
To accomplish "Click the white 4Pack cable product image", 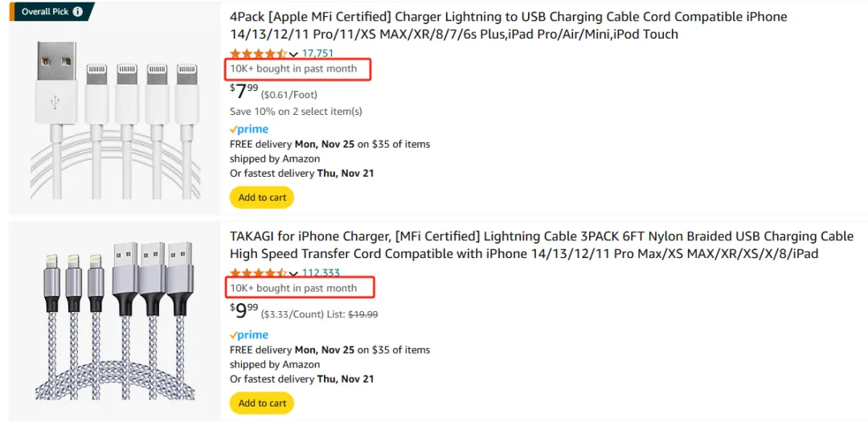I will tap(115, 120).
